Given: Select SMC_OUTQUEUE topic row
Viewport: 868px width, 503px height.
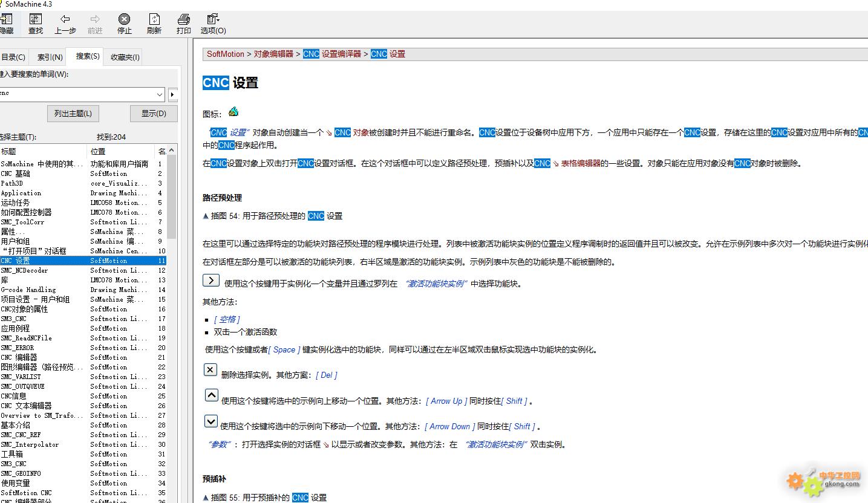Looking at the screenshot, I should click(x=83, y=386).
